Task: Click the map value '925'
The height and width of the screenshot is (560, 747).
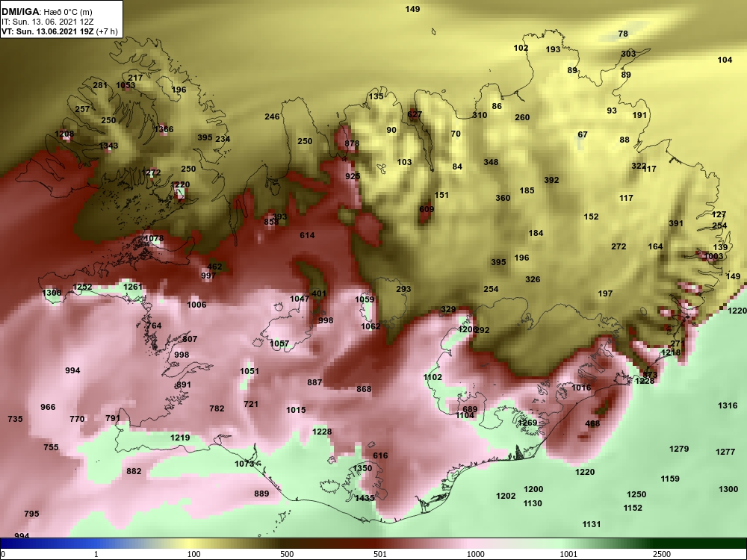Action: [353, 176]
